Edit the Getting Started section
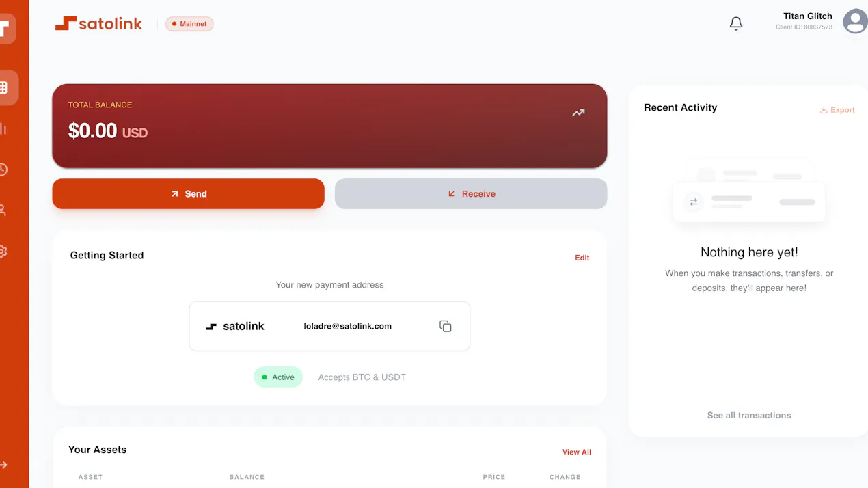The image size is (868, 488). coord(582,258)
